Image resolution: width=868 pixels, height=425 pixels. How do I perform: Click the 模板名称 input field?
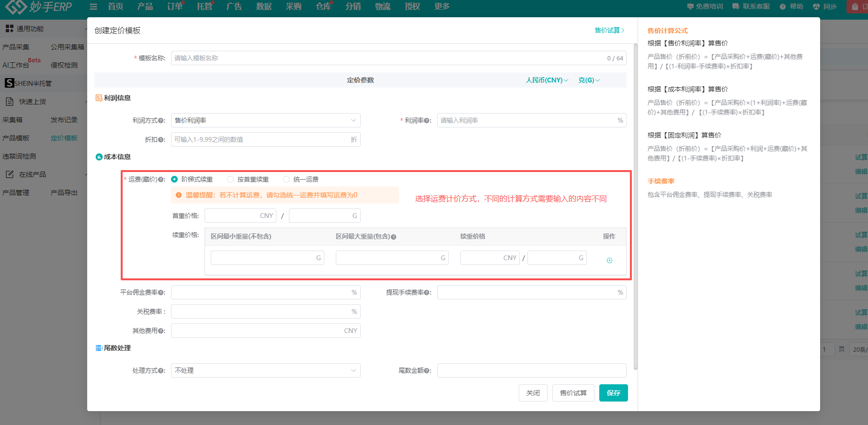388,58
